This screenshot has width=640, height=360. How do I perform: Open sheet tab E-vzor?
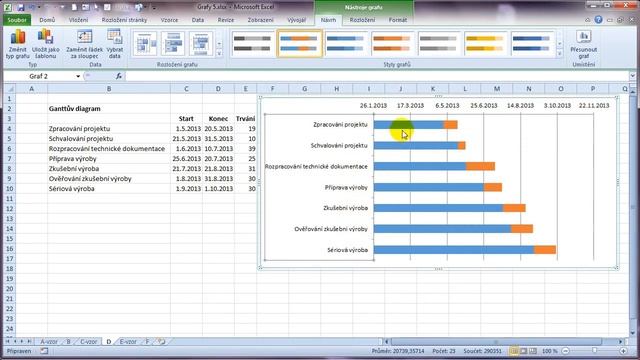pos(128,342)
